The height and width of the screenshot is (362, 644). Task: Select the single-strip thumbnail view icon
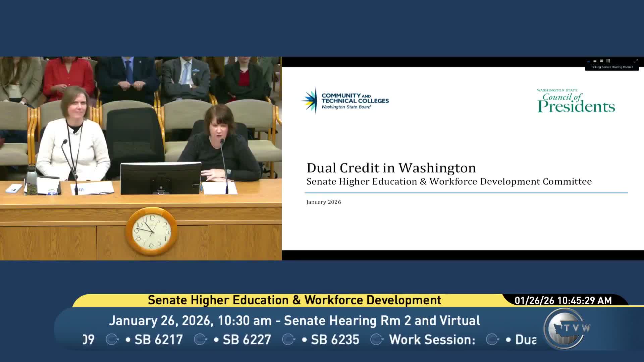coord(595,61)
